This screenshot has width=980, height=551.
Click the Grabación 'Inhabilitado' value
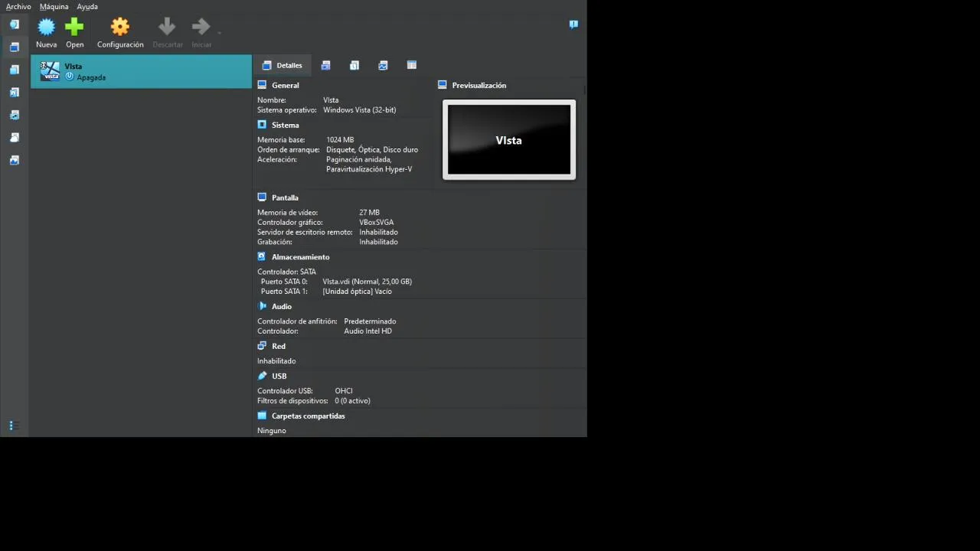pyautogui.click(x=378, y=242)
